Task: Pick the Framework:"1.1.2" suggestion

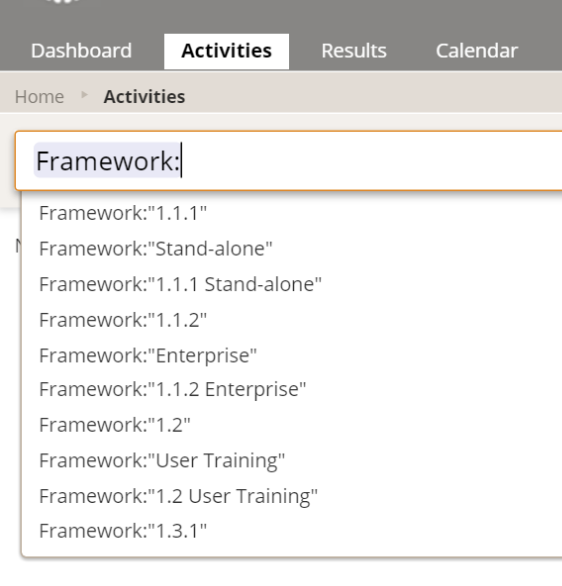Action: 291,320
